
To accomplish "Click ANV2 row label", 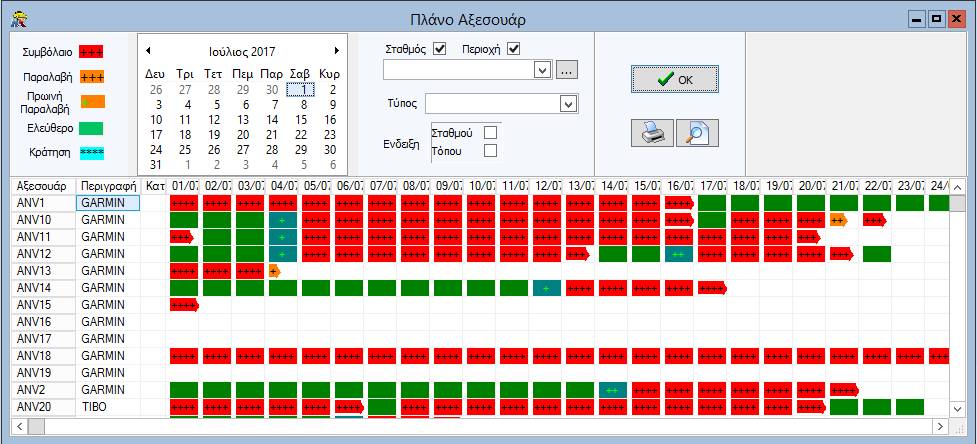I will pyautogui.click(x=43, y=390).
